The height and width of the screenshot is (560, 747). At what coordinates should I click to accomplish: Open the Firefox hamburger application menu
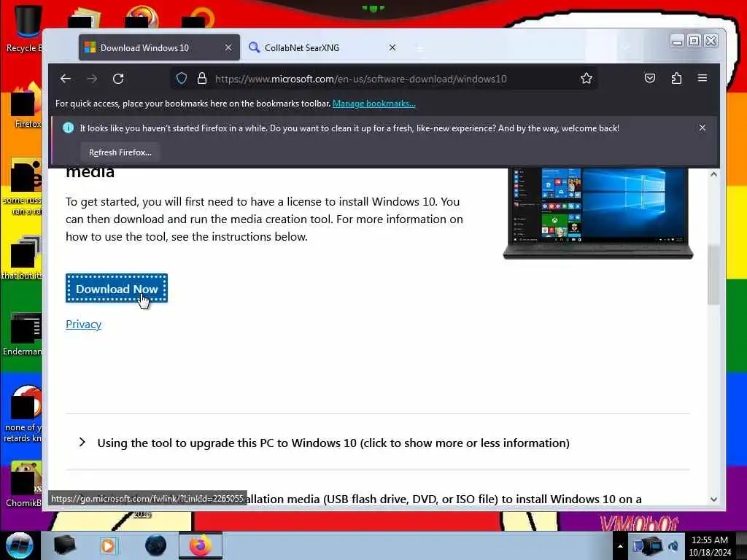[x=703, y=77]
